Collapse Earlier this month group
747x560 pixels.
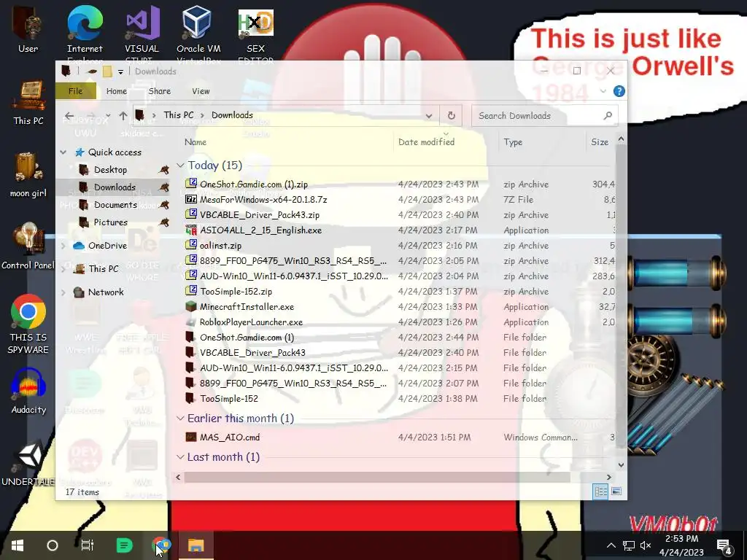click(180, 418)
